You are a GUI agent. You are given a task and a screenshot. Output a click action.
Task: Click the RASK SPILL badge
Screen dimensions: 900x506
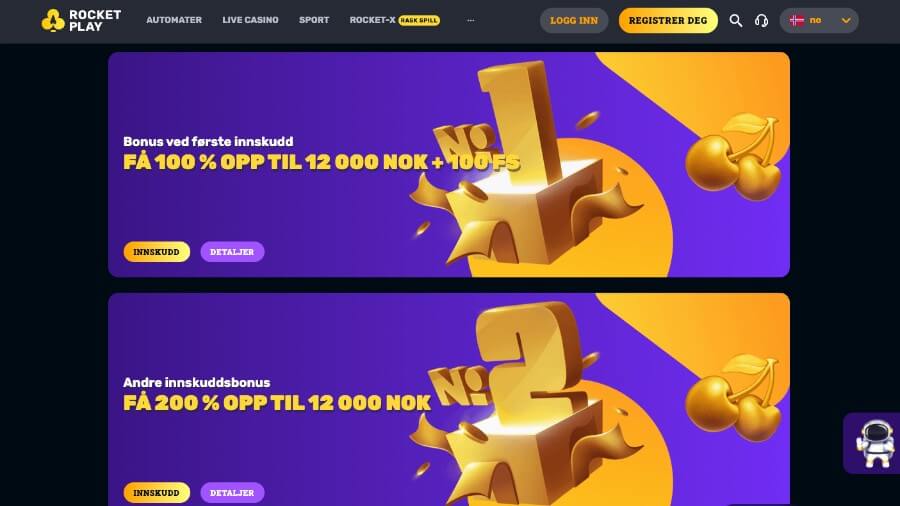pyautogui.click(x=419, y=20)
